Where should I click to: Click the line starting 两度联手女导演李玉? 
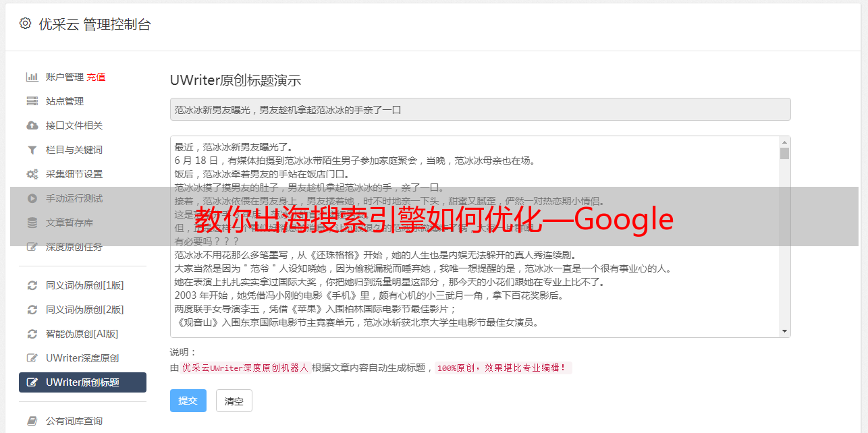316,309
